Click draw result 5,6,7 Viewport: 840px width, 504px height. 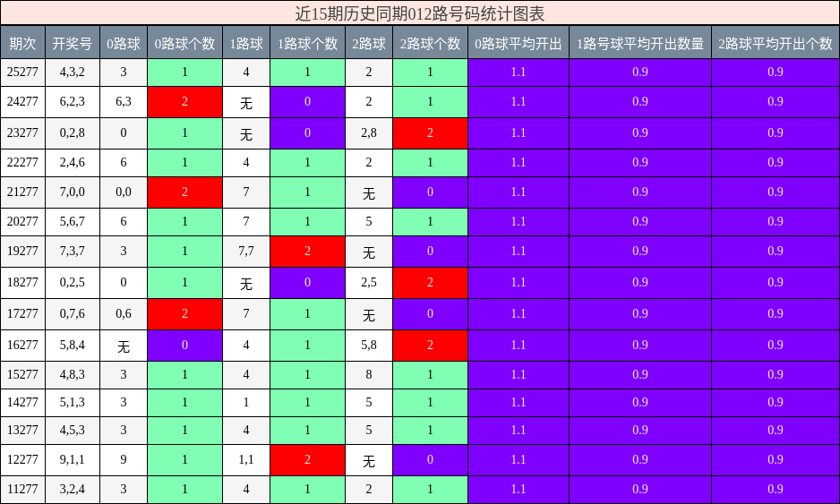[73, 222]
